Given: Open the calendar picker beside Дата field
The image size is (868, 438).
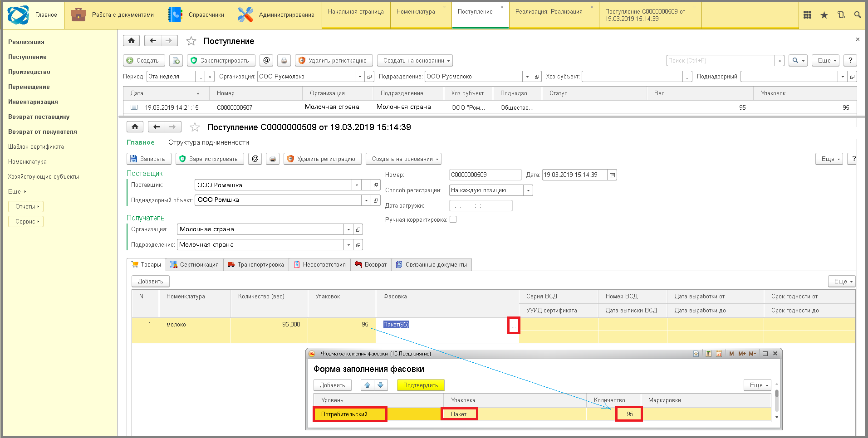Looking at the screenshot, I should click(x=612, y=175).
